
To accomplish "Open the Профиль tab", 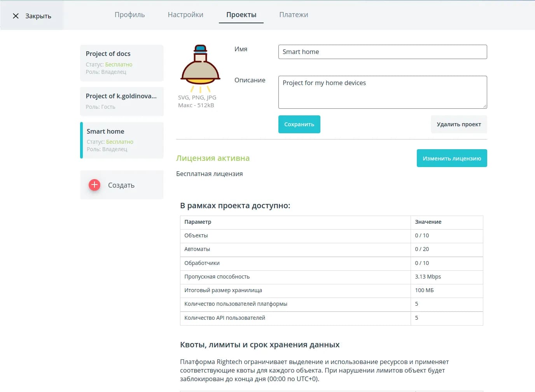I will point(129,15).
